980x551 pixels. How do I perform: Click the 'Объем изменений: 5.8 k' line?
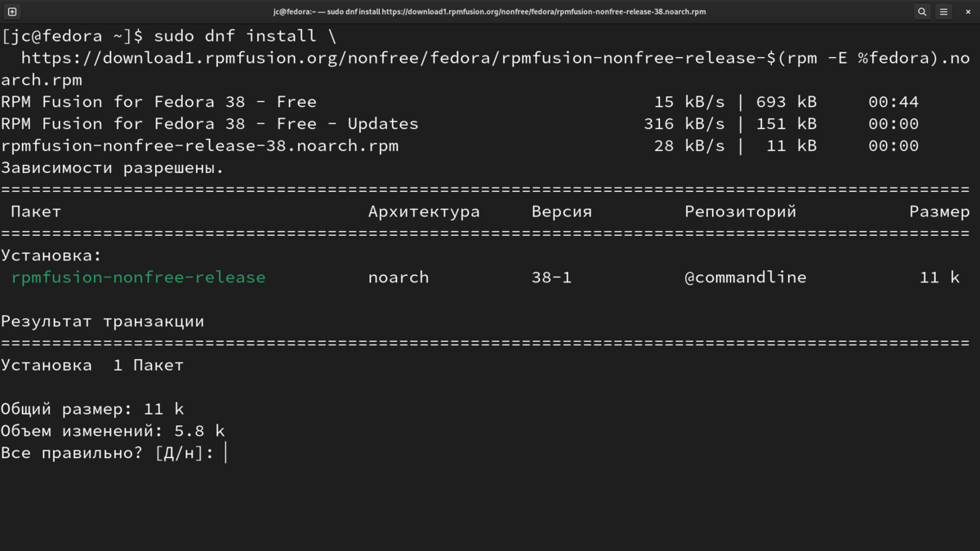(113, 431)
